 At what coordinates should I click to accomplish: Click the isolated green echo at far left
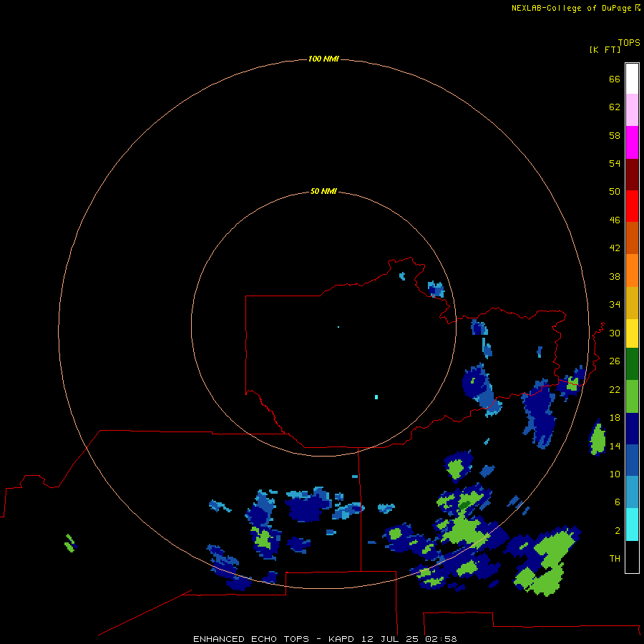pyautogui.click(x=70, y=543)
